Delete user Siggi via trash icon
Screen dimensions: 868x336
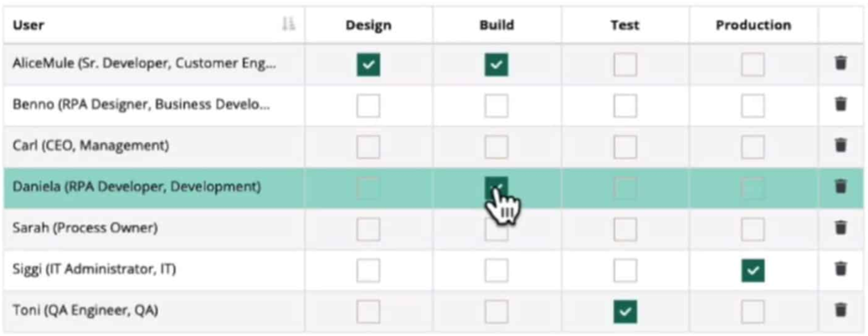pyautogui.click(x=841, y=268)
